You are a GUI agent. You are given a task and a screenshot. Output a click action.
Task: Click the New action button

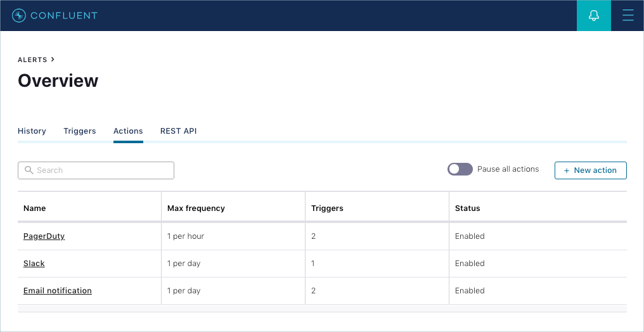(591, 170)
